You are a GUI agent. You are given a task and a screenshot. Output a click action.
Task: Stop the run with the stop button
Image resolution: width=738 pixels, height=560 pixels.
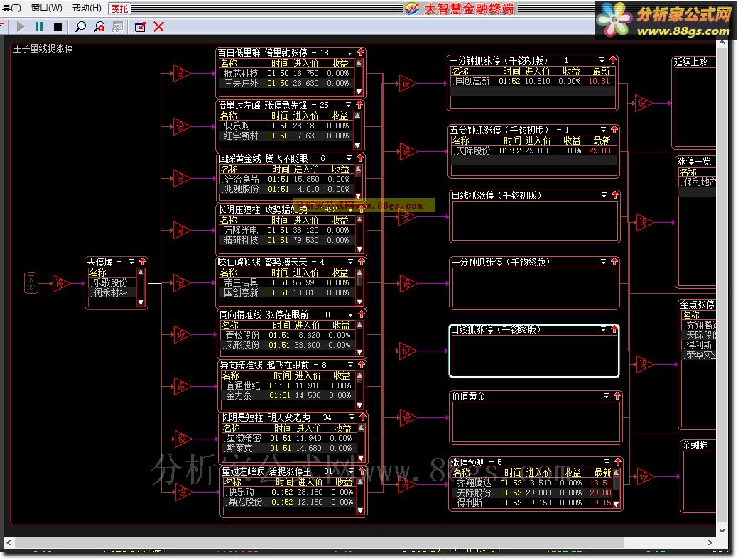58,27
